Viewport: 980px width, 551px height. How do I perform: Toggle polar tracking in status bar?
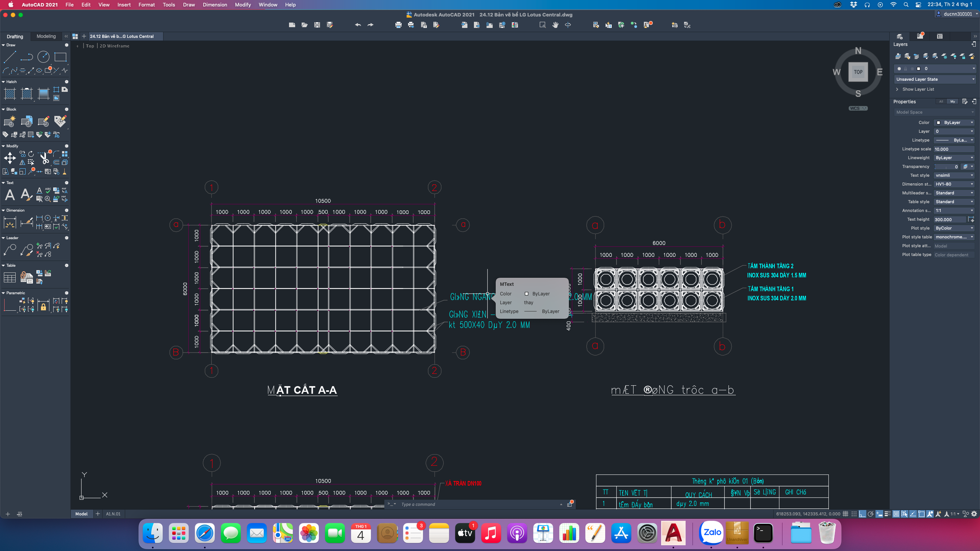[871, 514]
